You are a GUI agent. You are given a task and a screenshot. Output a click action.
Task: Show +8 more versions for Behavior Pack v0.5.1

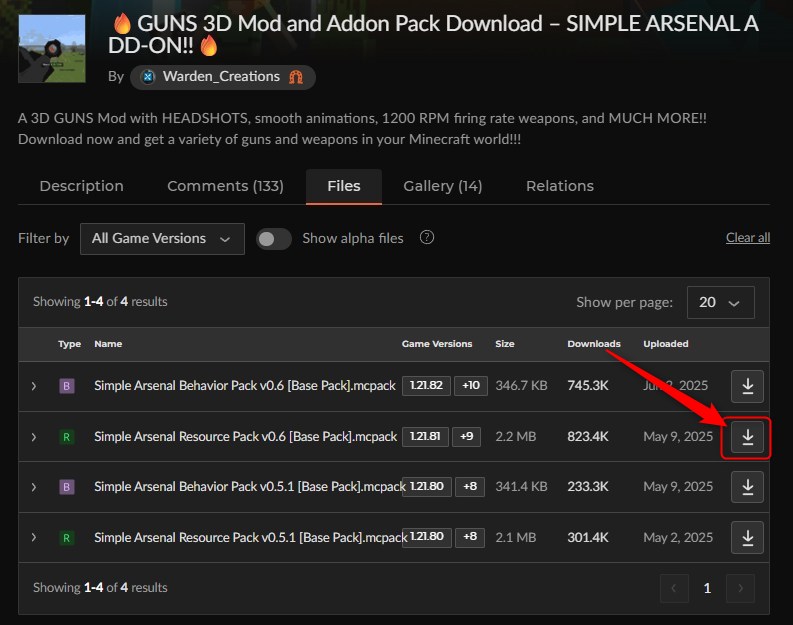point(470,486)
